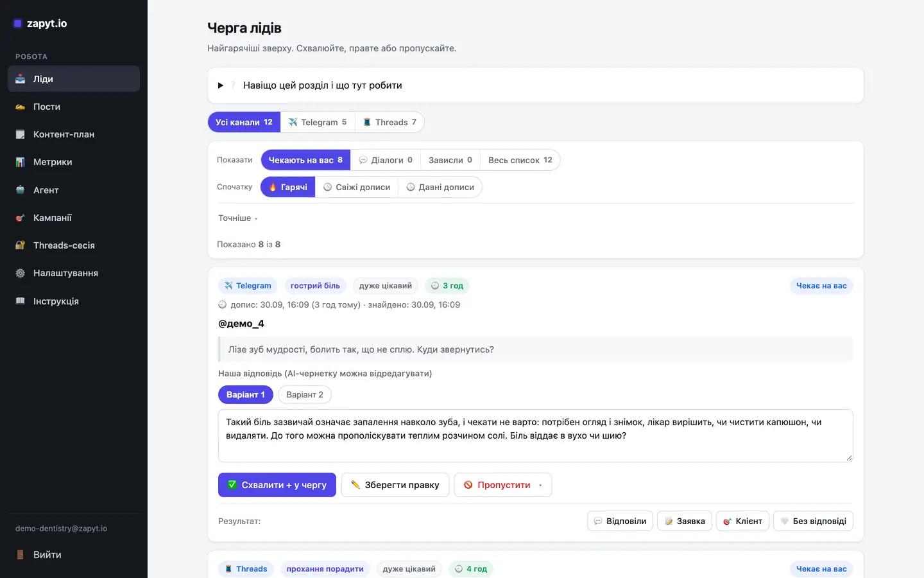Open Інструкція book icon in sidebar
The height and width of the screenshot is (578, 924).
click(x=21, y=301)
